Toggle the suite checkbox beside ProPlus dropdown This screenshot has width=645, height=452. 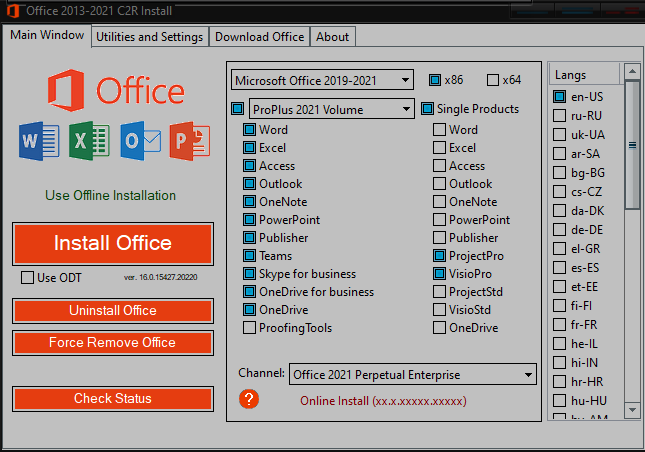tap(237, 109)
